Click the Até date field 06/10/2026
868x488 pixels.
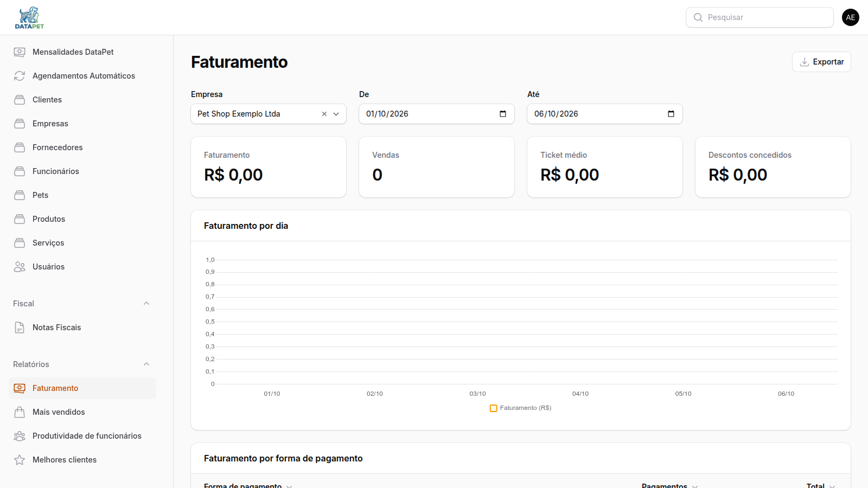pos(605,114)
